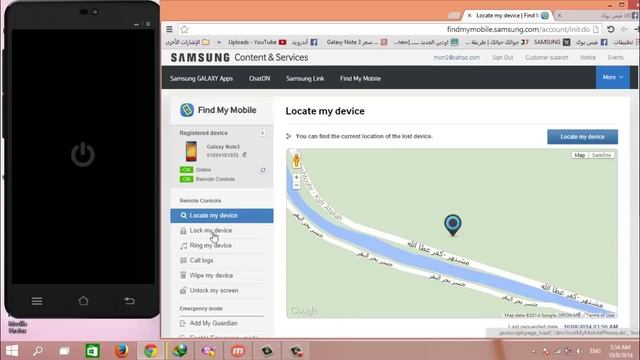The height and width of the screenshot is (360, 640).
Task: Click the lock icon of Lock my device
Action: click(183, 231)
